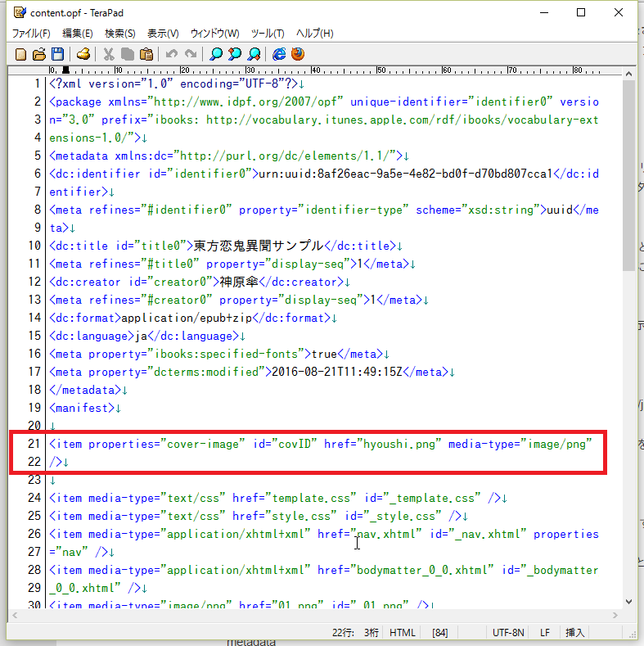644x646 pixels.
Task: Click ibooks:specified-fonts on line 16
Action: [226, 354]
